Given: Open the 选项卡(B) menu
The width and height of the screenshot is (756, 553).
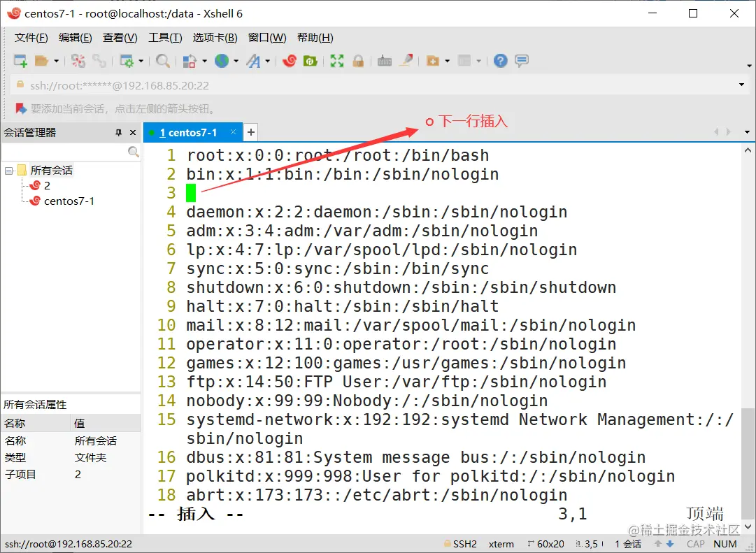Looking at the screenshot, I should click(x=215, y=38).
